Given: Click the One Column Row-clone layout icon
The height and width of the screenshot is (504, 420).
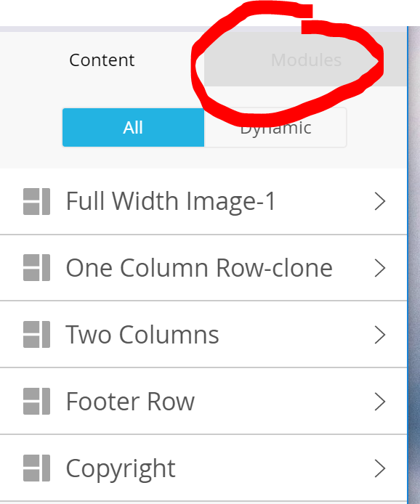Looking at the screenshot, I should pyautogui.click(x=36, y=268).
